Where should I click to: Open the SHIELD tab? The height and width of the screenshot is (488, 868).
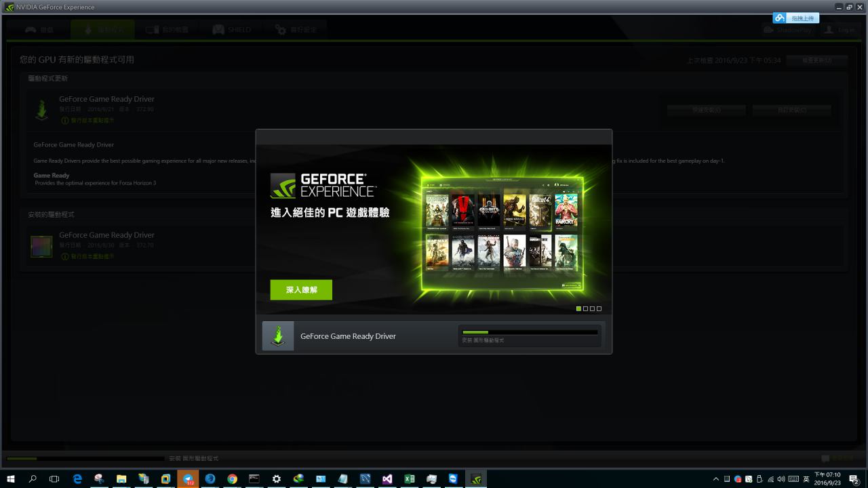coord(232,30)
